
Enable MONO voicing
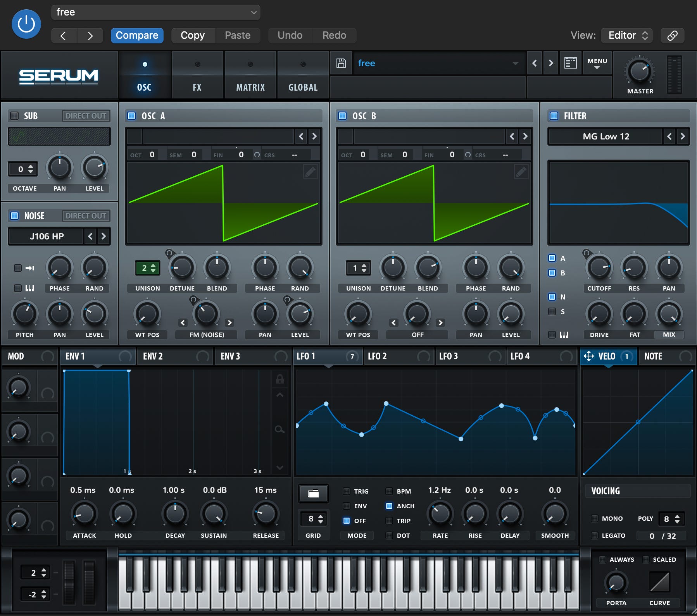594,518
